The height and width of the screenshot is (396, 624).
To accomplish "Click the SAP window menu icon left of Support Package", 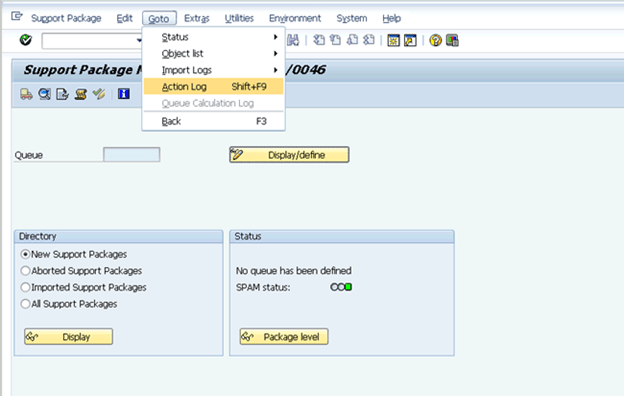I will click(17, 16).
